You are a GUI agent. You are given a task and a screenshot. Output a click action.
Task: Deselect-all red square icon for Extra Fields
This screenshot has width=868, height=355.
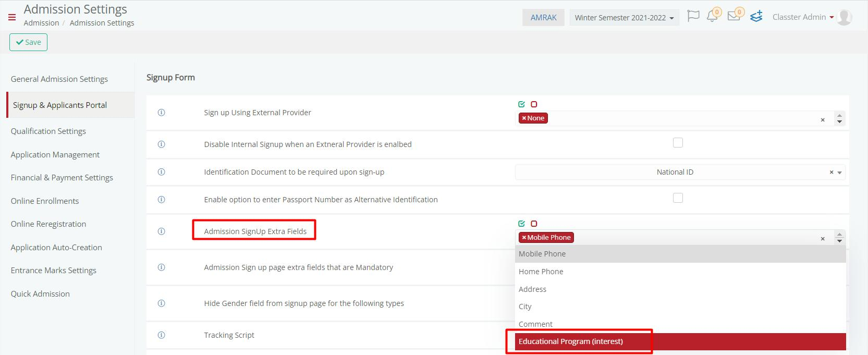click(534, 224)
